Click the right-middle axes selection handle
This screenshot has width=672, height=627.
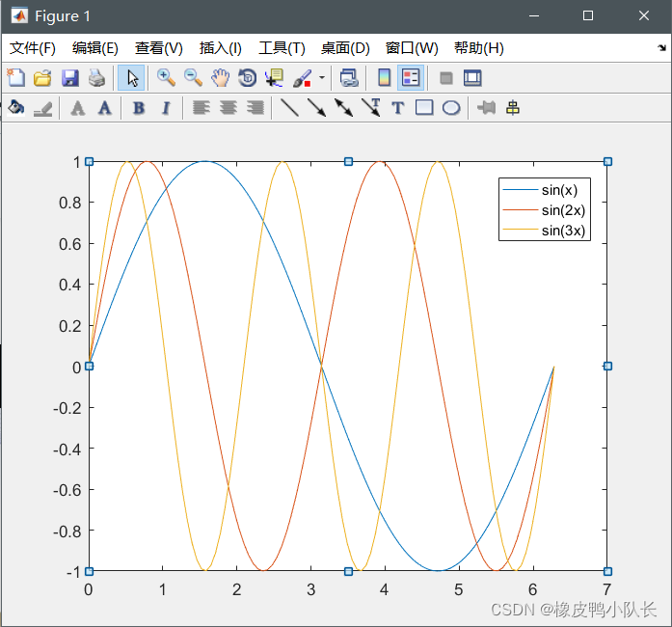point(607,367)
